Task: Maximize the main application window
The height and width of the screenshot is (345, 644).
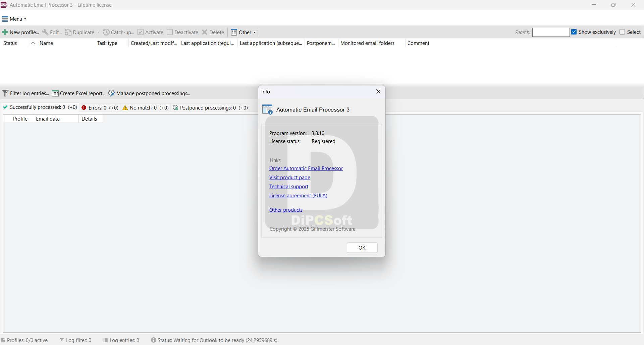Action: pos(613,5)
